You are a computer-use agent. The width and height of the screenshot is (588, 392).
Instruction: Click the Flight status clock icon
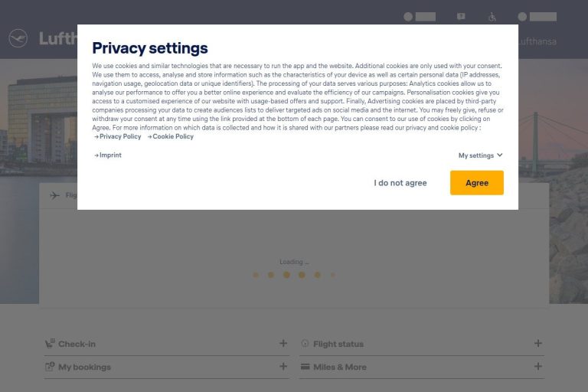(x=305, y=344)
